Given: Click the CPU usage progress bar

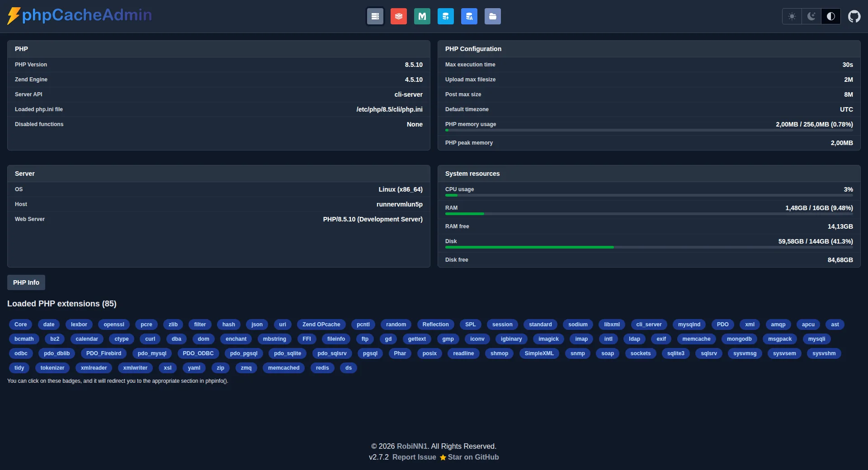Looking at the screenshot, I should click(x=649, y=195).
